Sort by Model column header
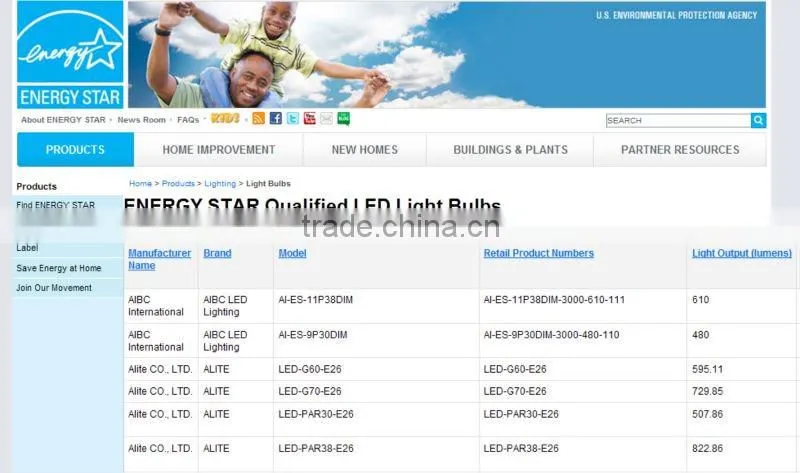Image resolution: width=800 pixels, height=473 pixels. pyautogui.click(x=292, y=253)
